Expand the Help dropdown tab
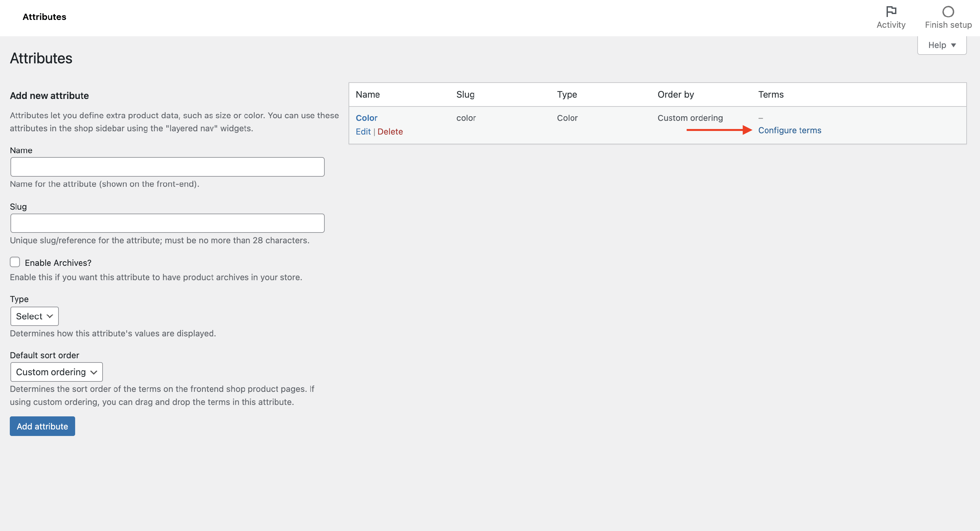Viewport: 980px width, 531px height. [941, 45]
